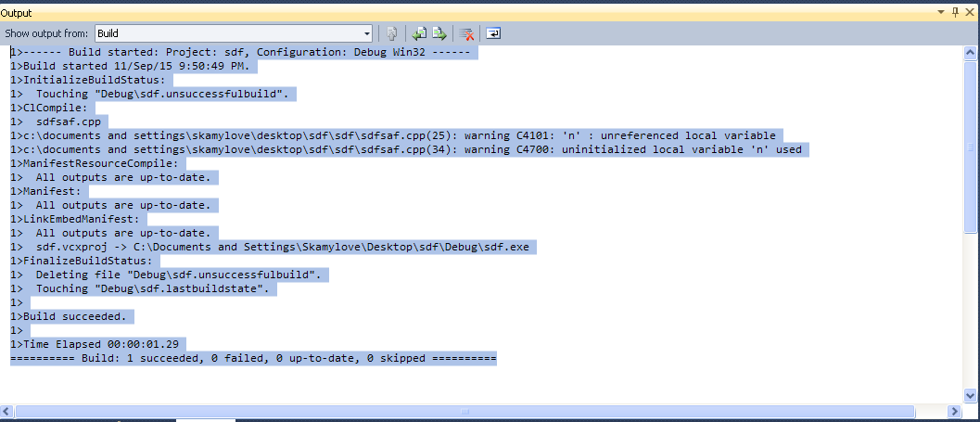Viewport: 980px width, 422px height.
Task: Select the warning C4700 uninitialized variable line
Action: point(406,149)
